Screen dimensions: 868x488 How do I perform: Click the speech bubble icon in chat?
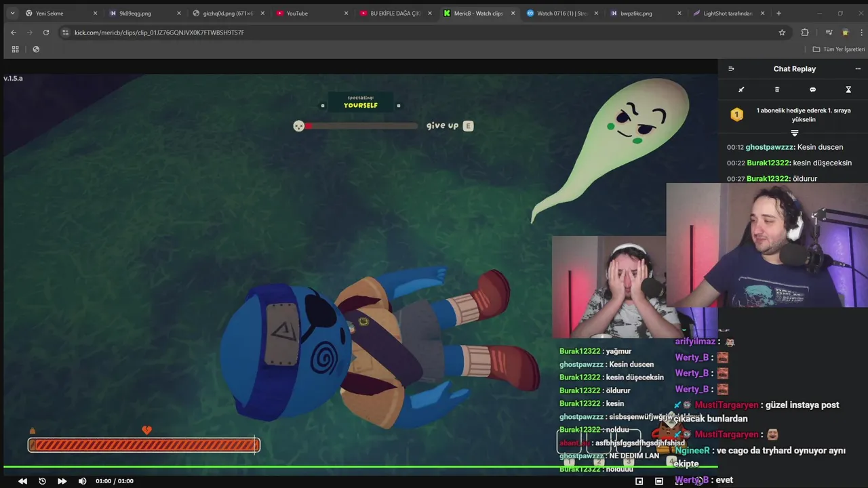click(x=812, y=89)
